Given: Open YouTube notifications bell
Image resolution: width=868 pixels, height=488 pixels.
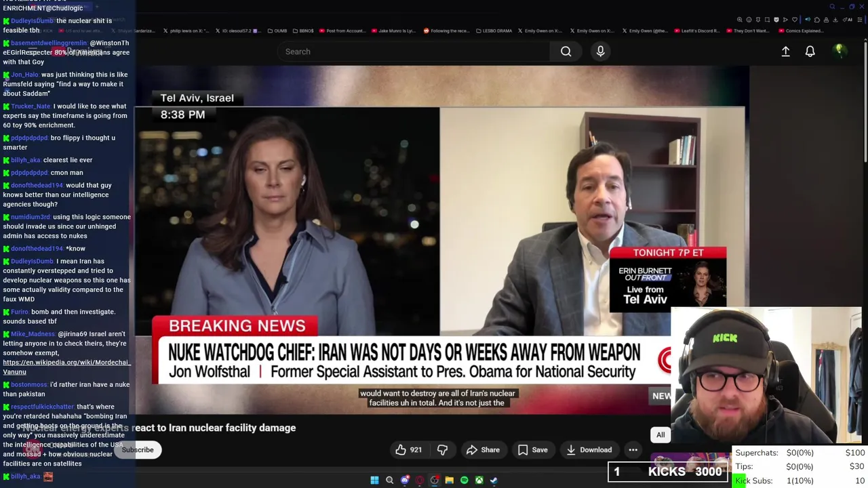Looking at the screenshot, I should coord(810,52).
